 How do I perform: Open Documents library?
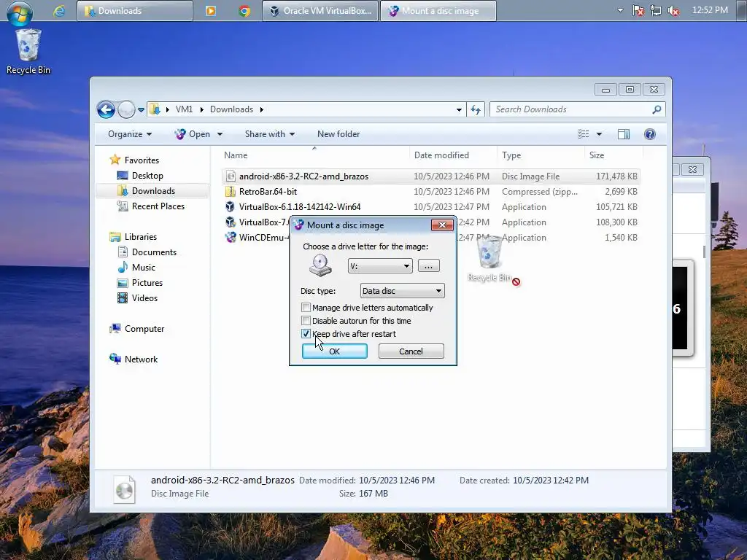click(154, 252)
